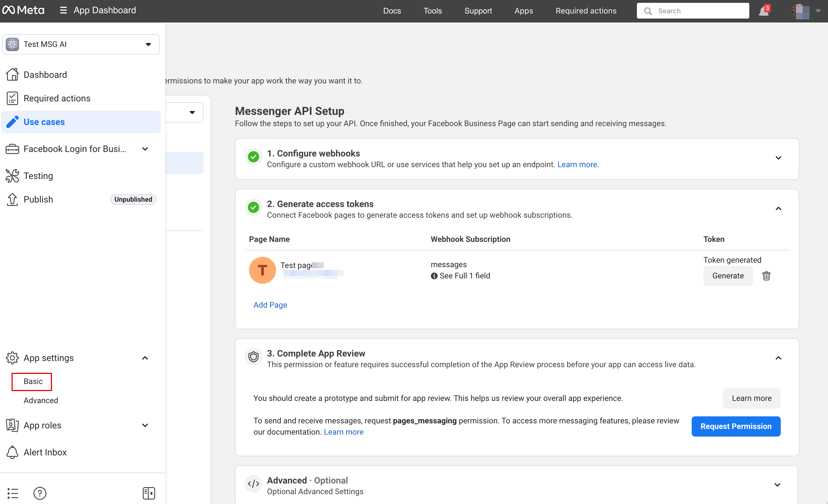Image resolution: width=828 pixels, height=504 pixels.
Task: Click the hamburger menu next to App Dashboard
Action: tap(63, 10)
